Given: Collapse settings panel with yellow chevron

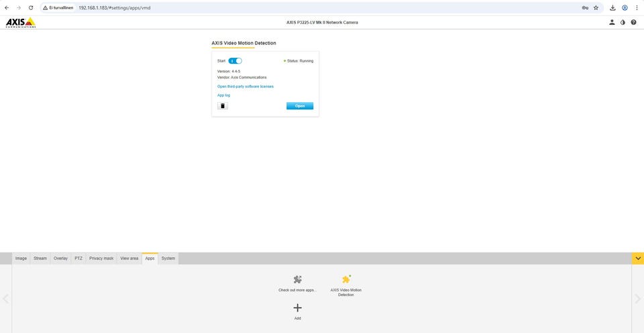Looking at the screenshot, I should (638, 258).
